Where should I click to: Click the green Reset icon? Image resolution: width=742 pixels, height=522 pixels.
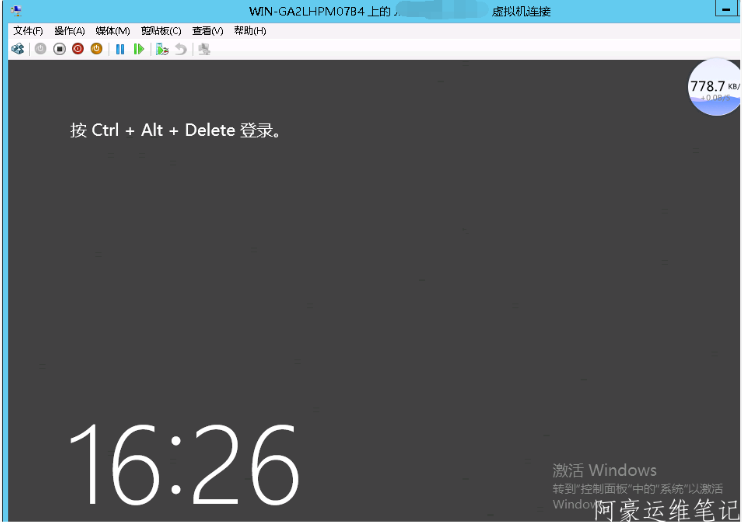[x=139, y=48]
